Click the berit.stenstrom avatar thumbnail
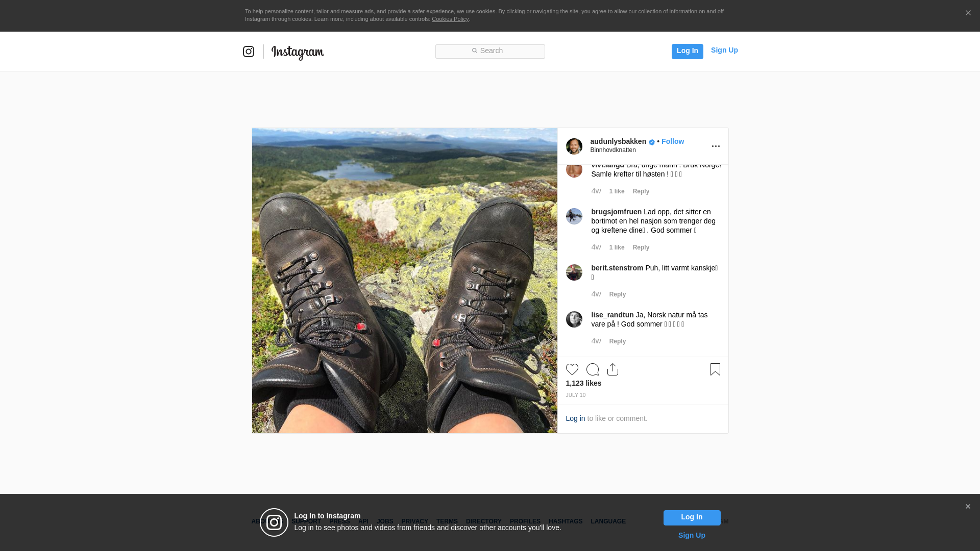 [x=574, y=272]
